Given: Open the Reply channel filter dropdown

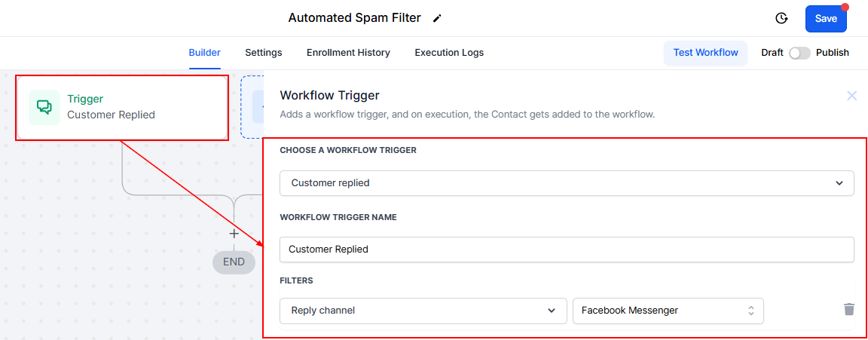Looking at the screenshot, I should pyautogui.click(x=423, y=311).
